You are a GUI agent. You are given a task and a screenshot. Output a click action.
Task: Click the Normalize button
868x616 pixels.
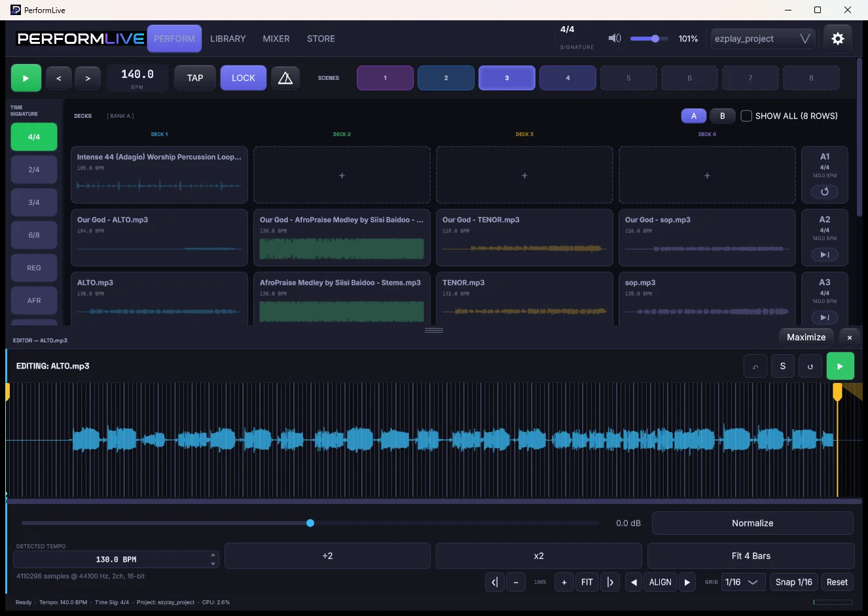coord(753,523)
